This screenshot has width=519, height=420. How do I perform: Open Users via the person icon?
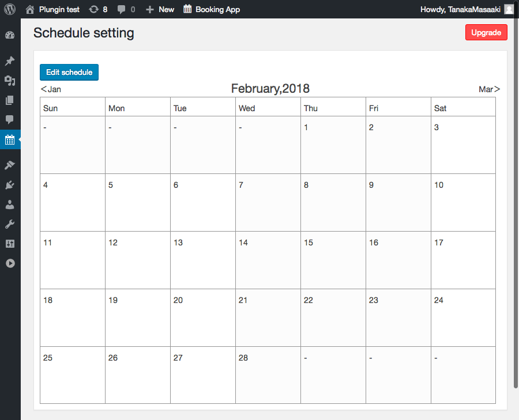tap(10, 205)
